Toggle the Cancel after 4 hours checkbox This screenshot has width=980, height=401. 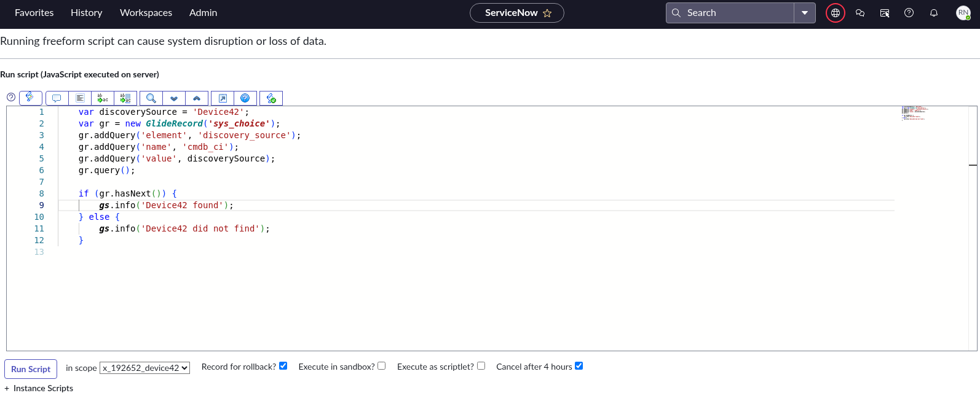click(x=579, y=366)
